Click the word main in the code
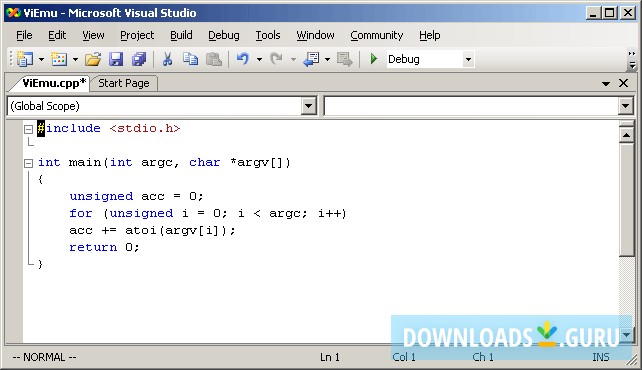 (x=85, y=162)
